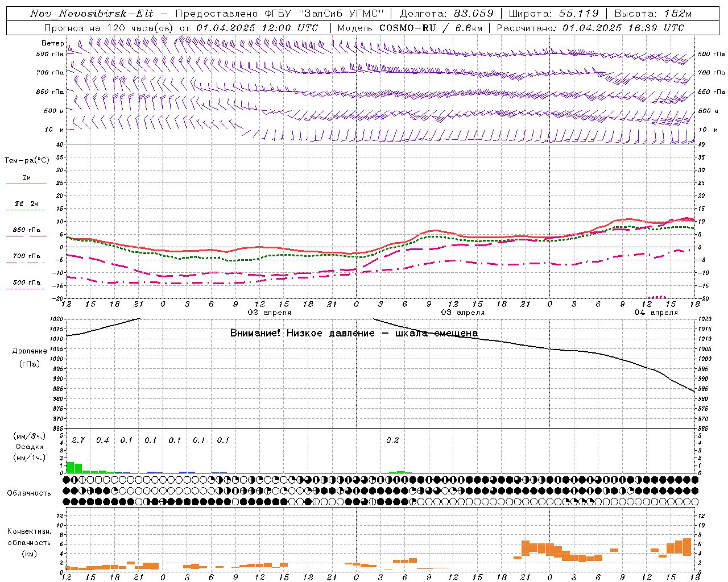Screen dimensions: 728x582
Task: Click the station title Nov_Novosibirsk-Elt
Action: pos(92,14)
